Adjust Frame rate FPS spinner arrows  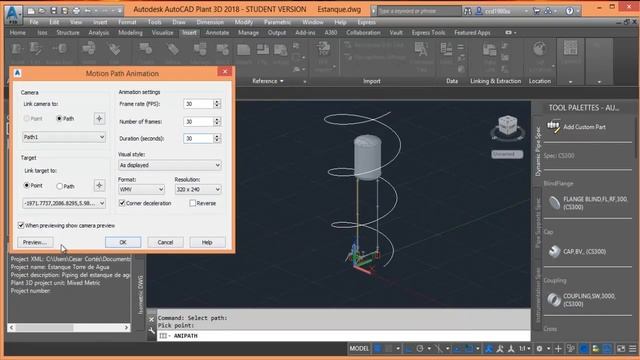click(217, 104)
